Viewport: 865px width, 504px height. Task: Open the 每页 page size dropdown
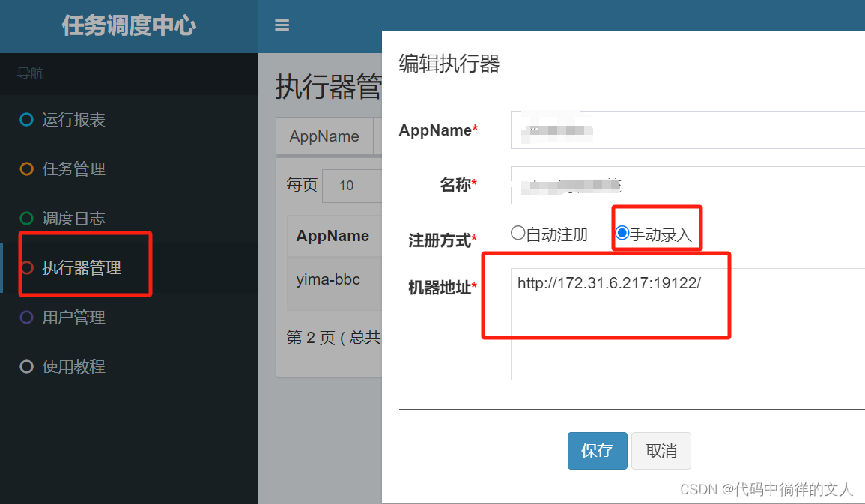(352, 186)
